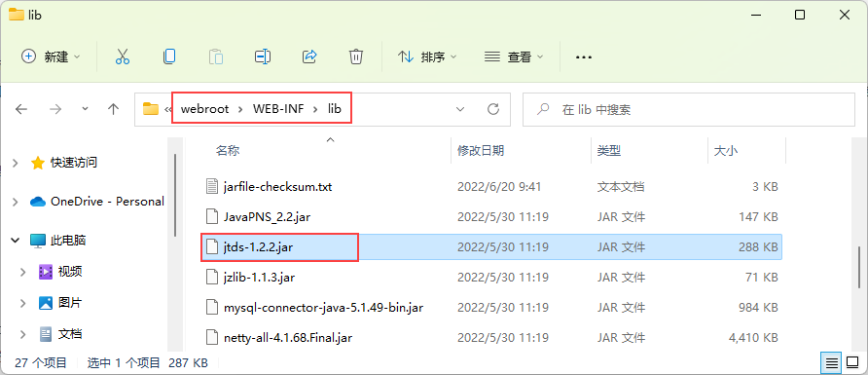
Task: Click the Cut scissors icon
Action: (123, 56)
